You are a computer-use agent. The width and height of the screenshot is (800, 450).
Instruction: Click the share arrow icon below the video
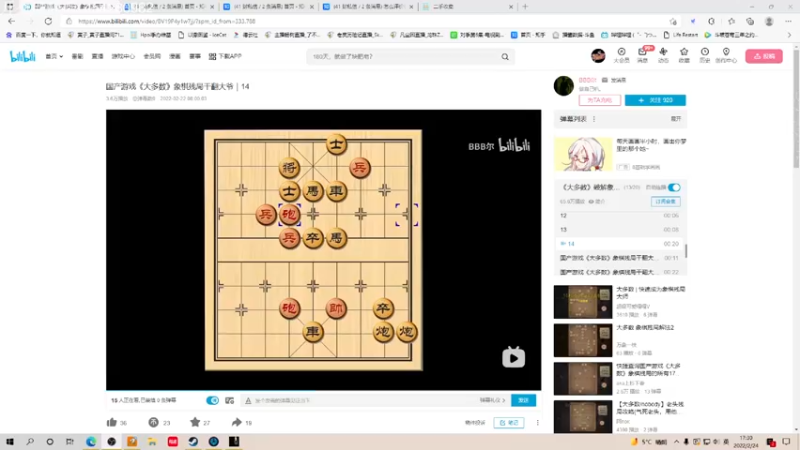point(236,422)
